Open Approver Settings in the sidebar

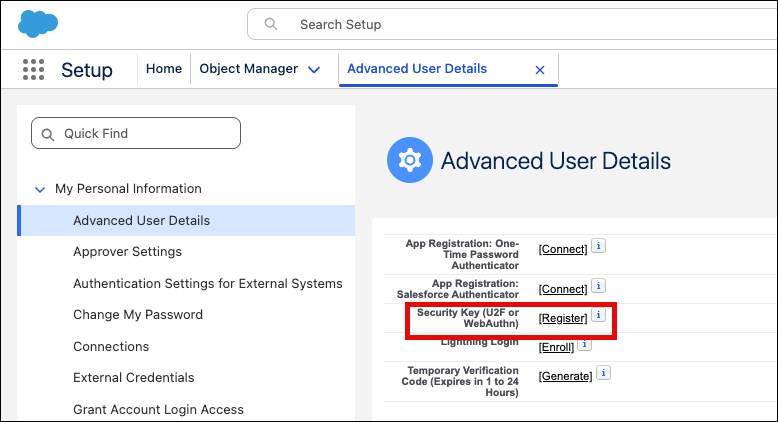(x=128, y=252)
